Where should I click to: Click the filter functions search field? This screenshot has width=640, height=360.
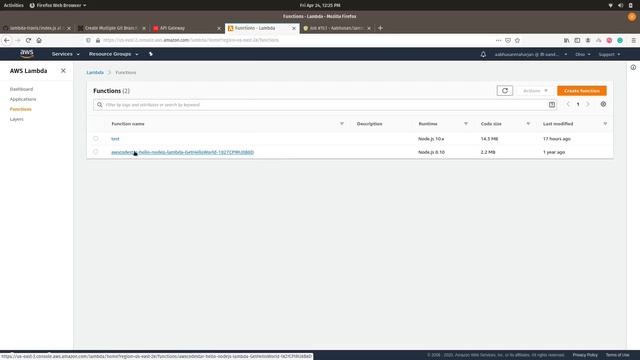325,105
